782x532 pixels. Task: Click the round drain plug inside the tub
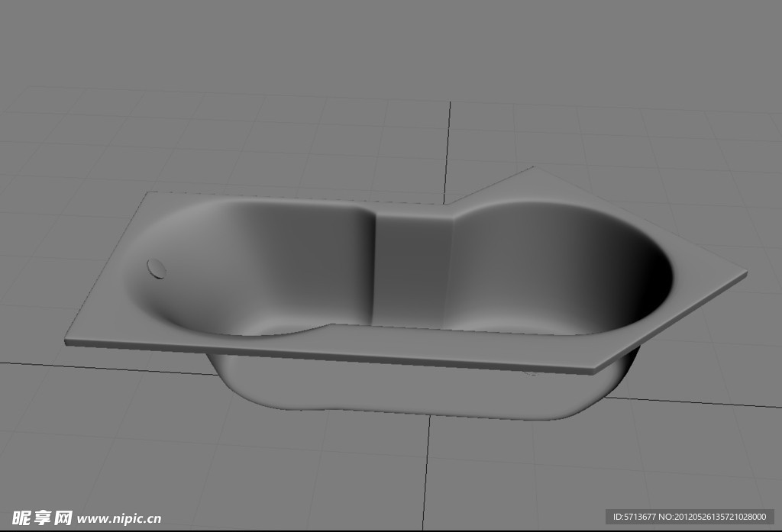[x=156, y=268]
